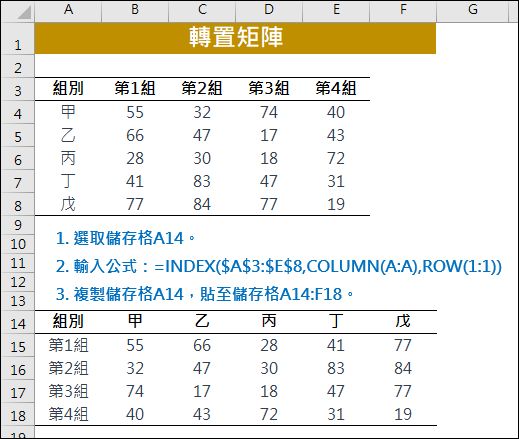The height and width of the screenshot is (439, 519).
Task: Select column C header
Action: pos(202,11)
